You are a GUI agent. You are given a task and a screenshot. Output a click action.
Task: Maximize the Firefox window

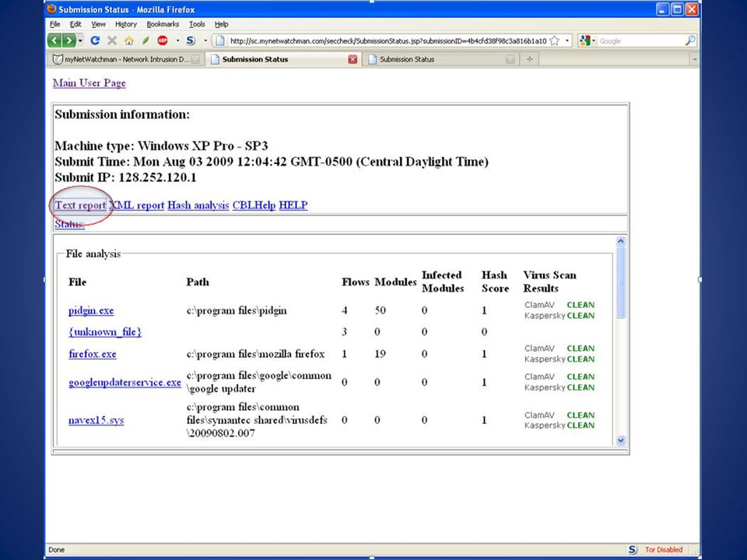677,9
